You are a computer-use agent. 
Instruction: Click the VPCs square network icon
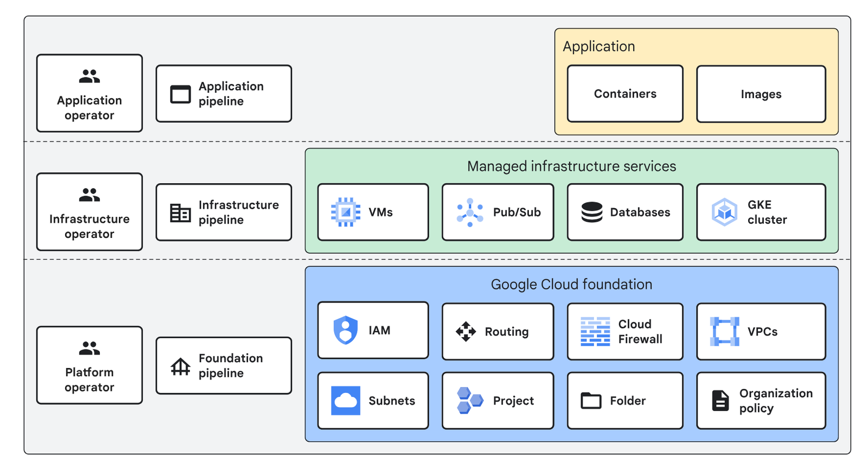(724, 331)
